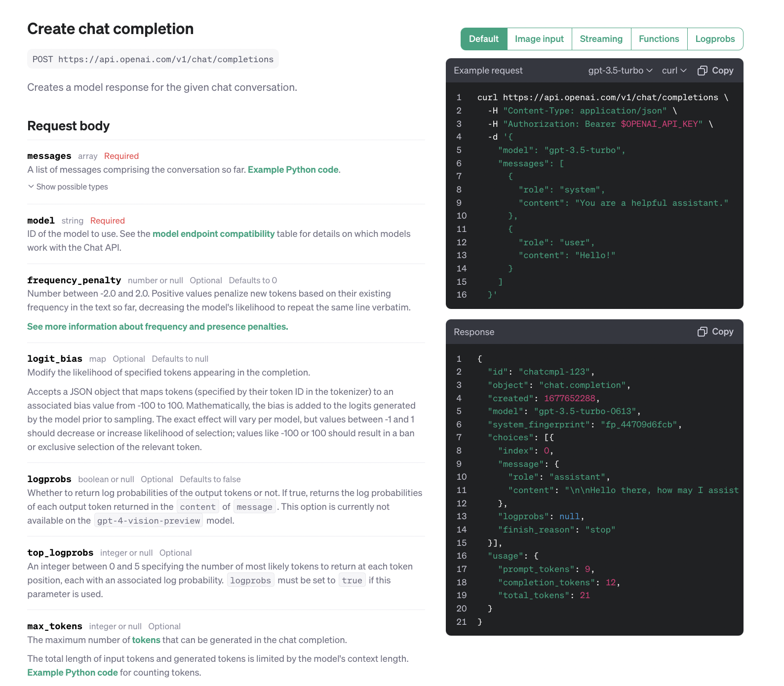The height and width of the screenshot is (686, 784).
Task: Click the "role": "assistant" line
Action: pos(559,477)
